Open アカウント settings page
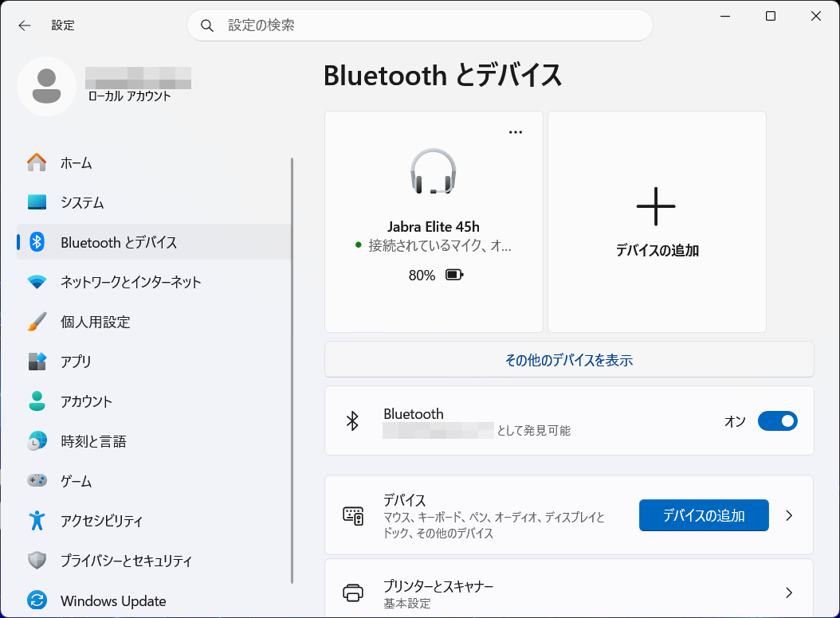840x618 pixels. (155, 401)
